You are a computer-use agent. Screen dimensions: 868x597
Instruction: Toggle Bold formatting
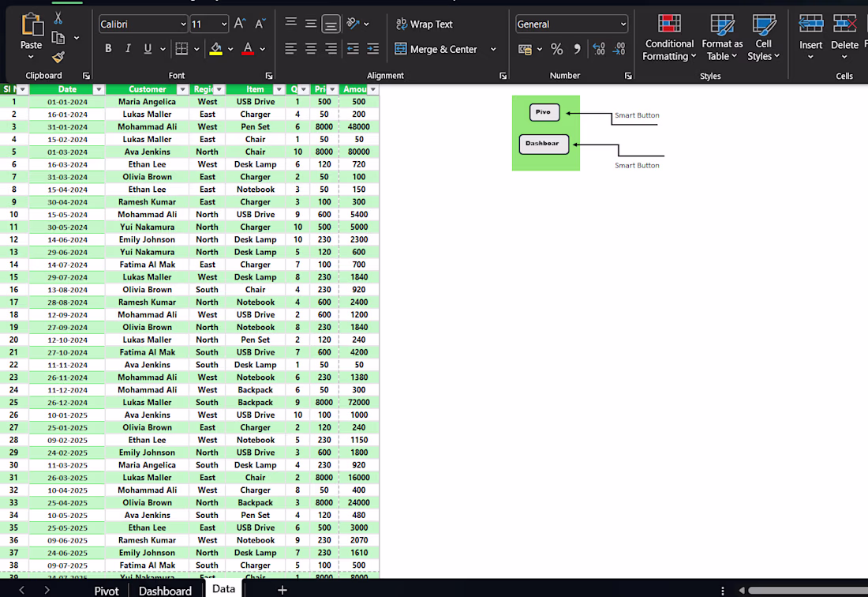[109, 49]
